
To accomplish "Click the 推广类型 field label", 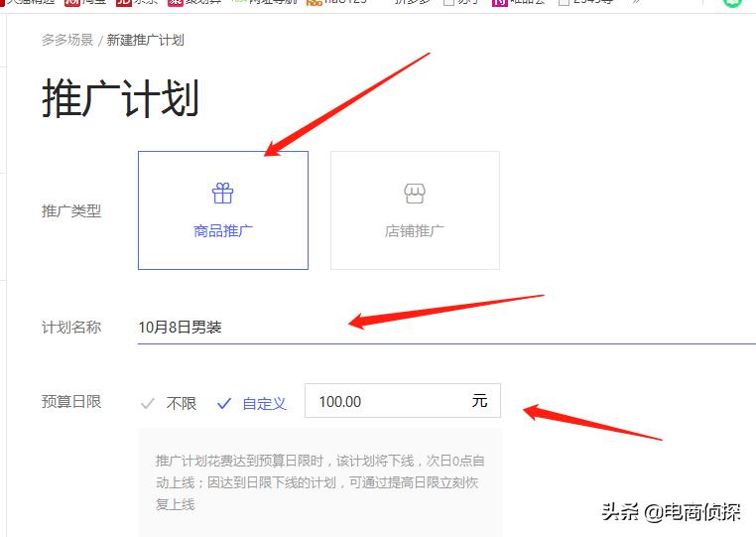I will [71, 210].
